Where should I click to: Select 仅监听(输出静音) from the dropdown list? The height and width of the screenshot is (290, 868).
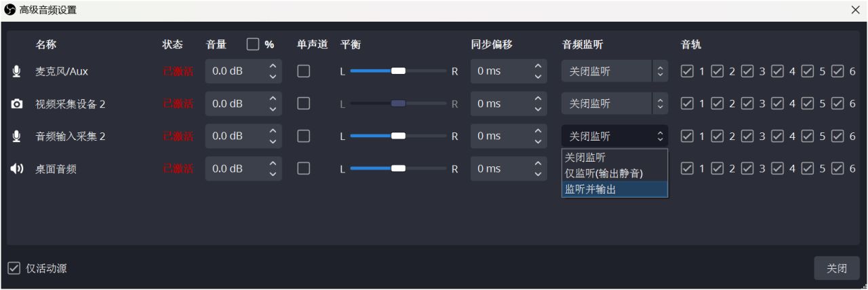pyautogui.click(x=604, y=173)
